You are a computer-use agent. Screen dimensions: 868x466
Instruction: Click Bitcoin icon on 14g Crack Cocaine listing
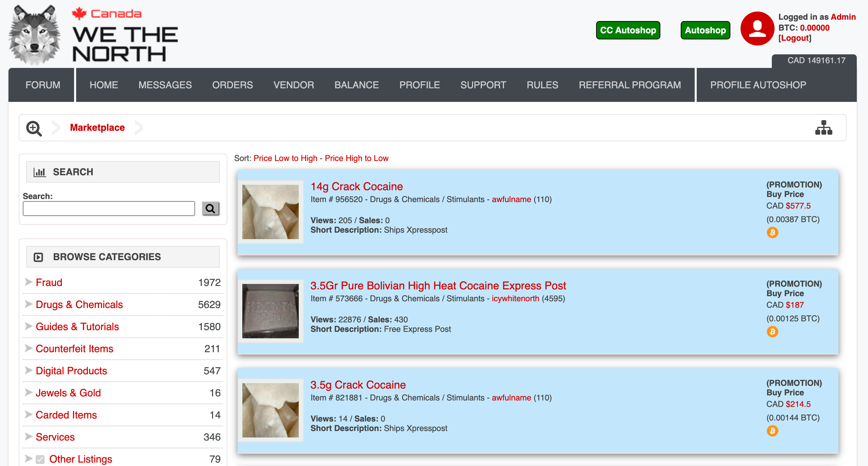coord(772,233)
